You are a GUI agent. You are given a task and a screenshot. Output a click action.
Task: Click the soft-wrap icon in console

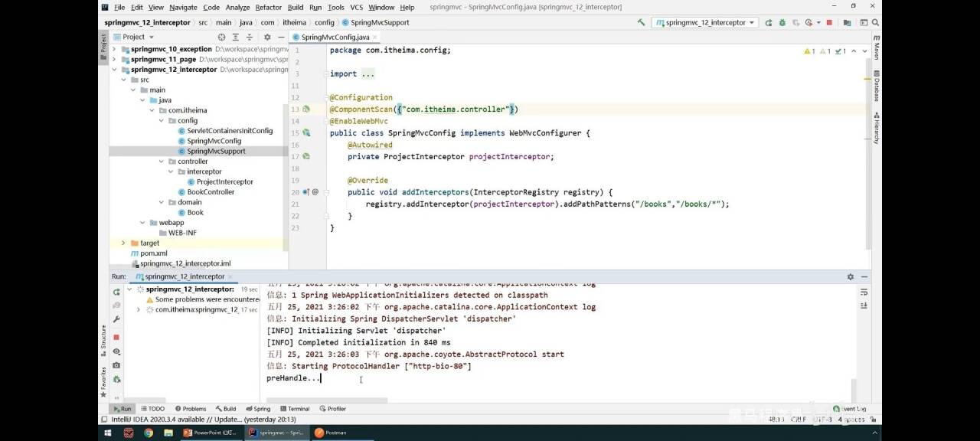click(x=864, y=292)
